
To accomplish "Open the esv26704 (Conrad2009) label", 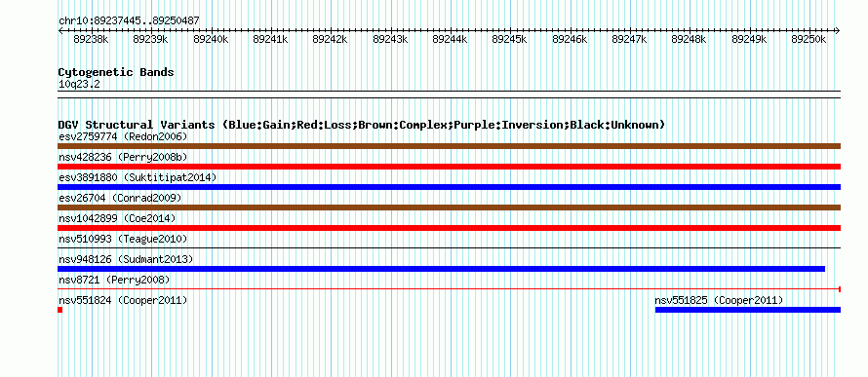I will (x=120, y=198).
